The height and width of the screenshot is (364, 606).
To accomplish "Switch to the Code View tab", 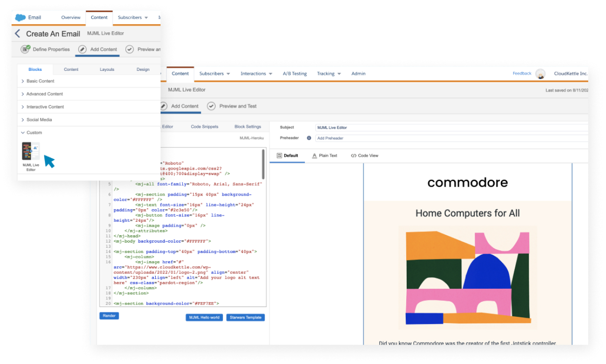I will (364, 156).
